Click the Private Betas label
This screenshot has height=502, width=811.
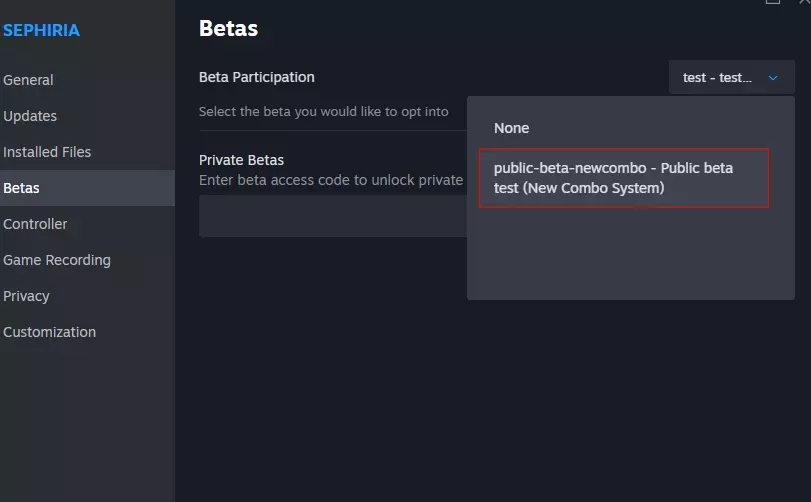241,160
